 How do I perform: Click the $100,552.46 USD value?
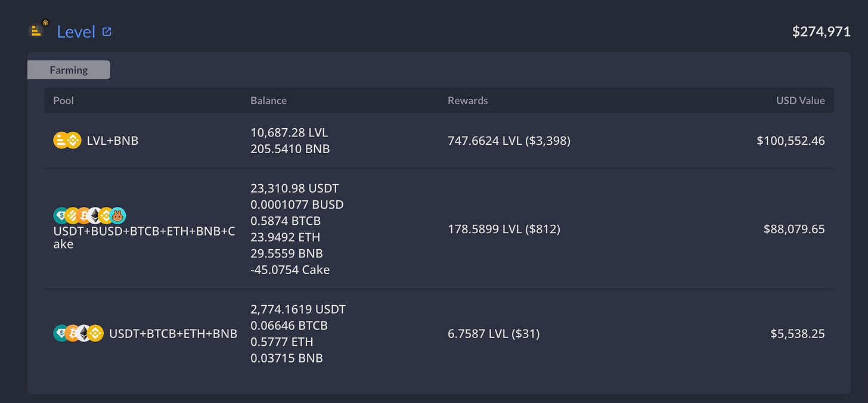point(791,141)
